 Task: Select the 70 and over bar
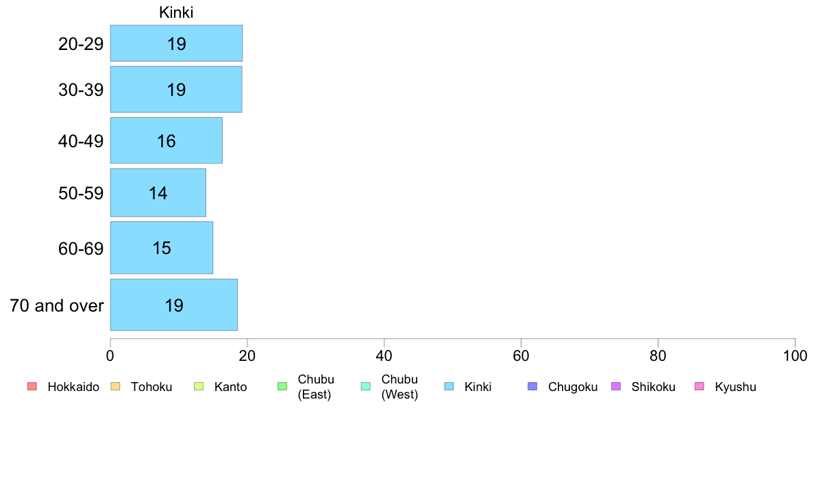[x=174, y=305]
